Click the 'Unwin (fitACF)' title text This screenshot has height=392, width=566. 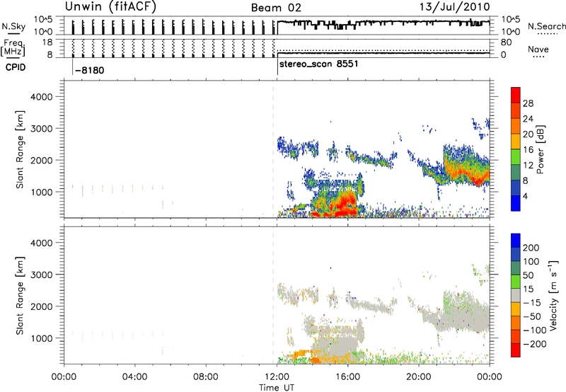coord(110,6)
